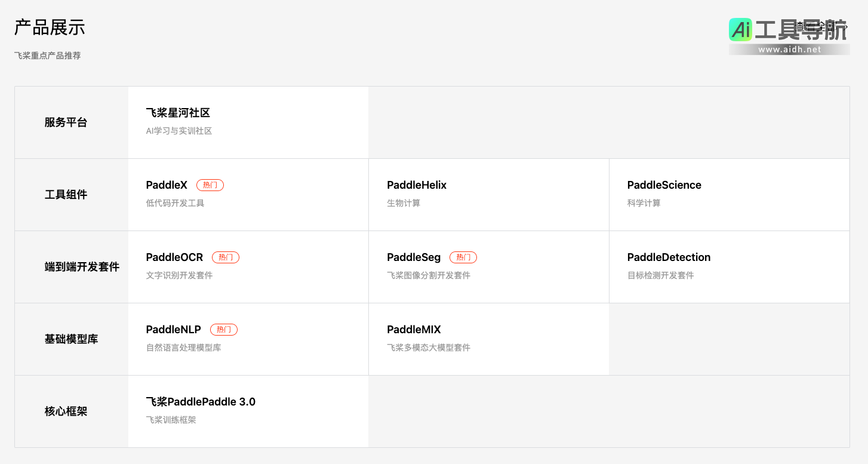The height and width of the screenshot is (464, 868).
Task: Open PaddleOCR 文字识别开发套件
Action: [248, 266]
